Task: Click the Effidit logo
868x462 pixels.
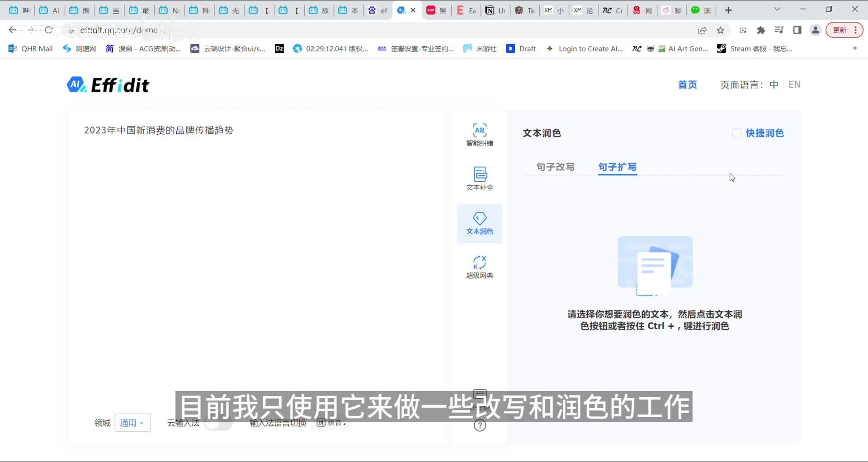Action: pos(108,85)
